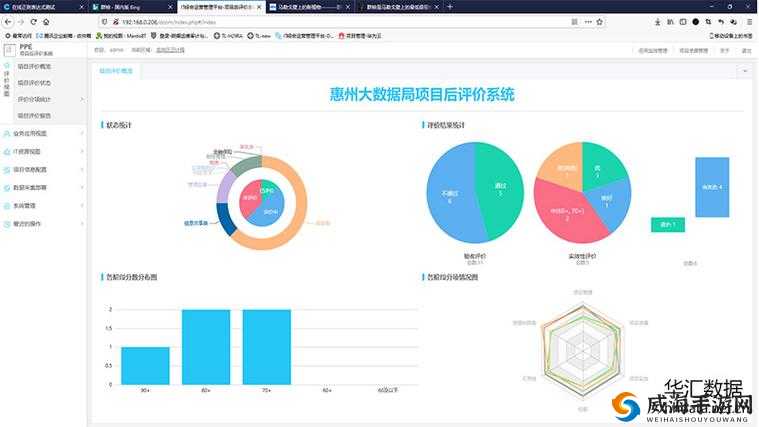Click the address bar URL field
This screenshot has height=427, width=759.
click(339, 22)
